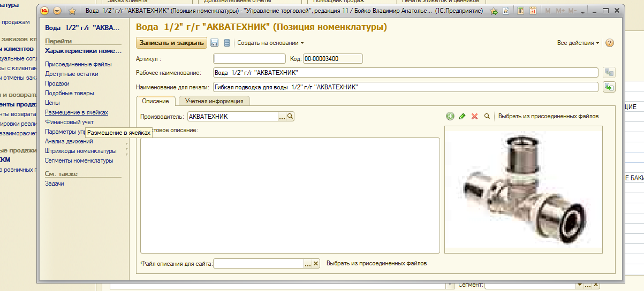Image resolution: width=644 pixels, height=291 pixels.
Task: Click Выбрать из присоединенных файлов near site file
Action: pos(377,263)
